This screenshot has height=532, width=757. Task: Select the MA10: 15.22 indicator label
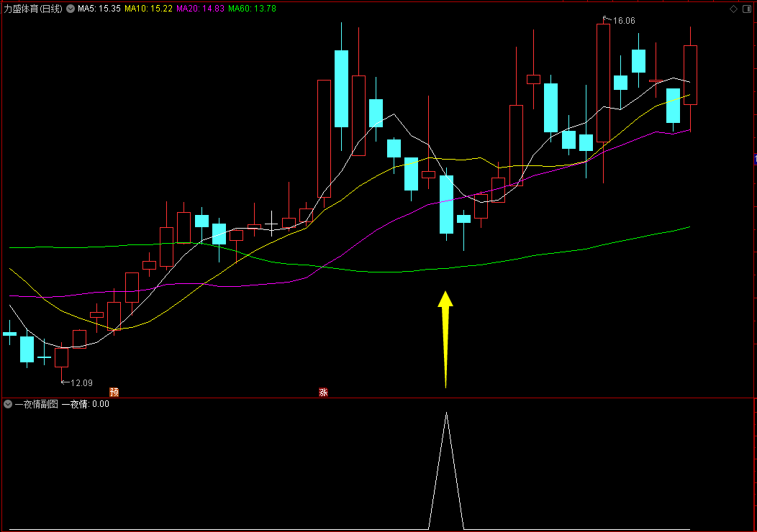(x=148, y=9)
